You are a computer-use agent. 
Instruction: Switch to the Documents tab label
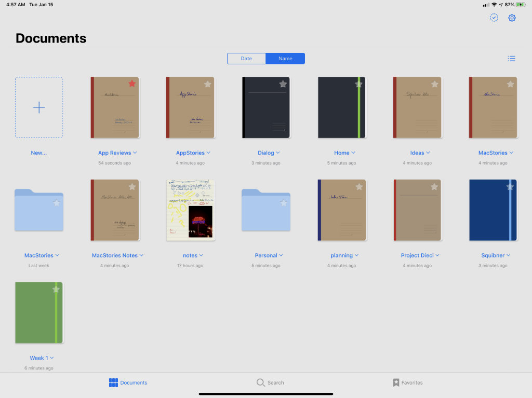pos(134,382)
